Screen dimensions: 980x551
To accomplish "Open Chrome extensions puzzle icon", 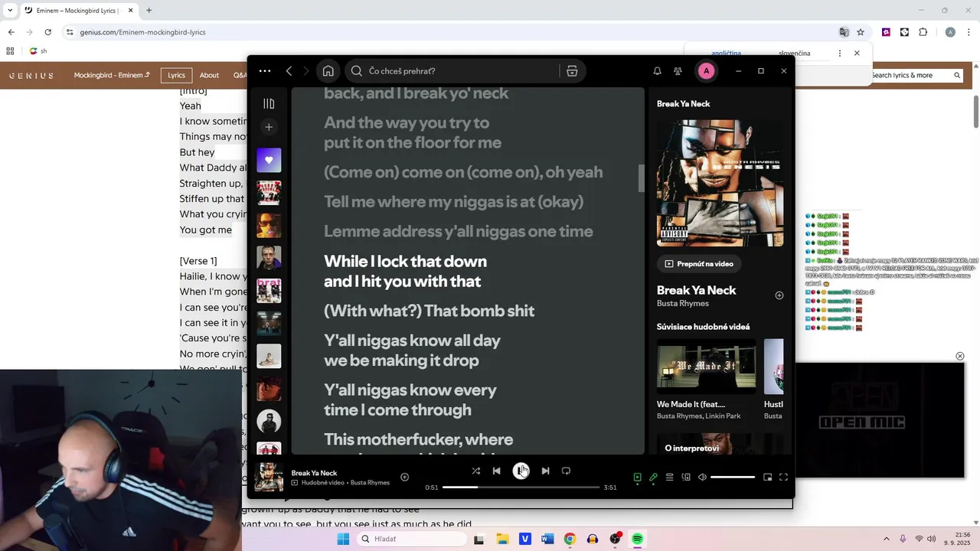I will [x=923, y=32].
